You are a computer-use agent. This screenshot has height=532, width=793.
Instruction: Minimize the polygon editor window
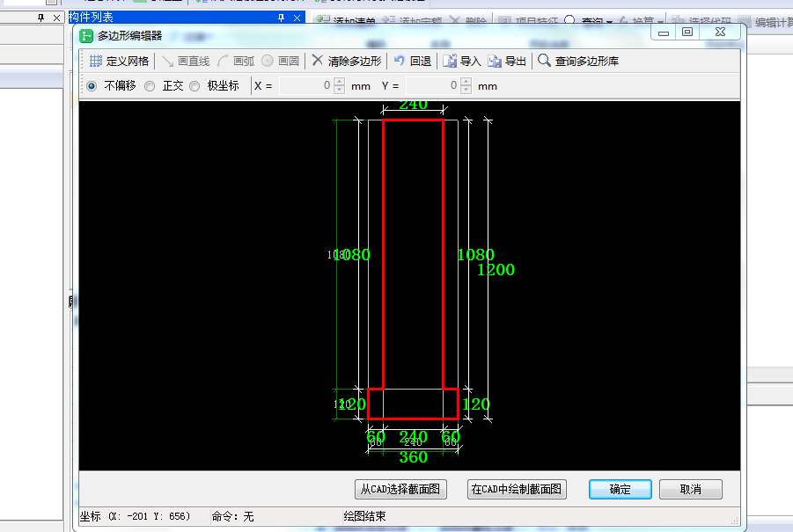664,33
